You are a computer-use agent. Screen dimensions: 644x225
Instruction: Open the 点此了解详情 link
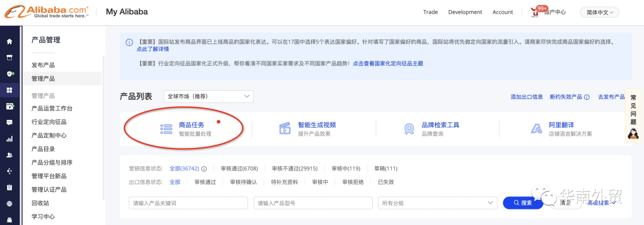[153, 49]
